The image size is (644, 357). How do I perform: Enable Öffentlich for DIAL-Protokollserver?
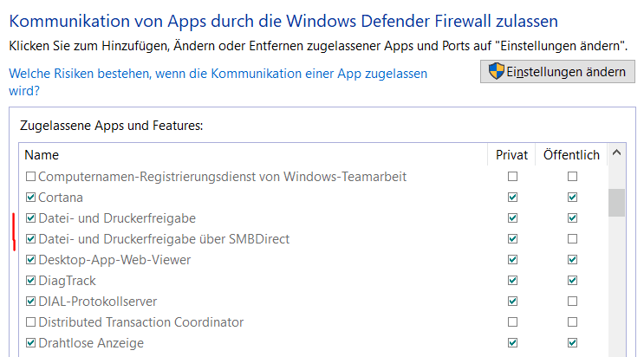[571, 302]
